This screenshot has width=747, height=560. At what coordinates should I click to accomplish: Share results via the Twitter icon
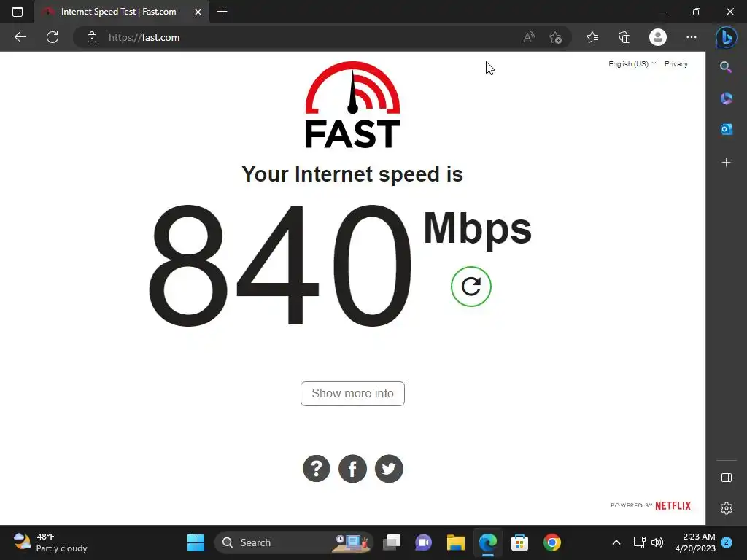point(389,469)
